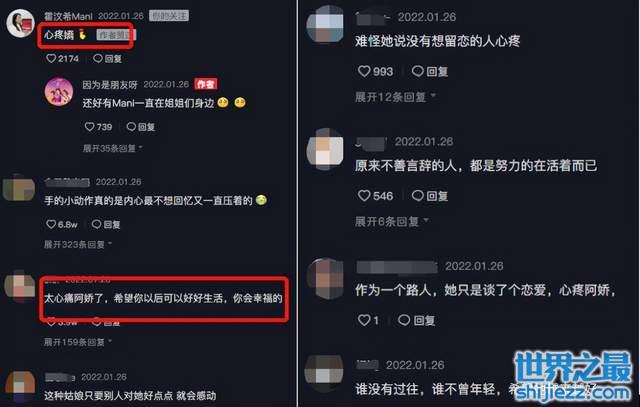Image resolution: width=640 pixels, height=407 pixels.
Task: Reply to author's Mani comment
Action: (x=141, y=127)
